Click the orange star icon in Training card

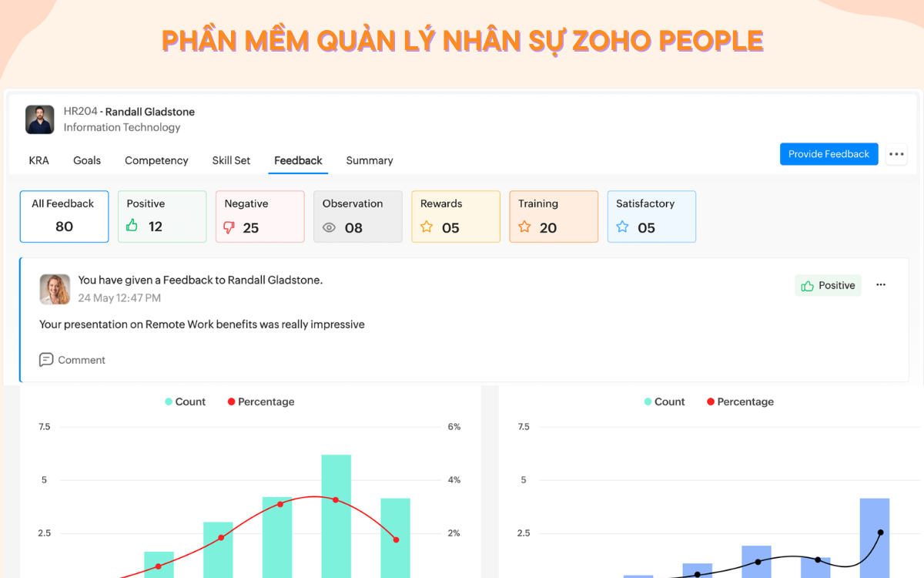[x=524, y=227]
